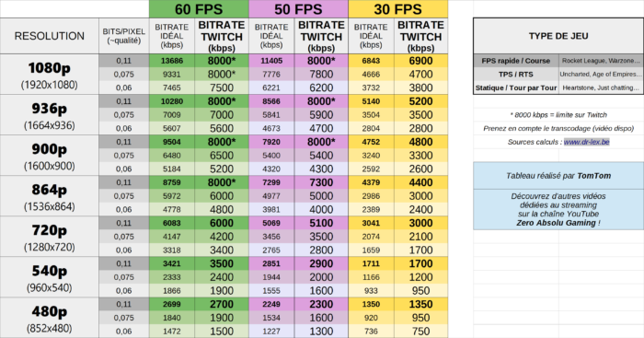Select the 900p (1600x900) resolution cell

(50, 156)
